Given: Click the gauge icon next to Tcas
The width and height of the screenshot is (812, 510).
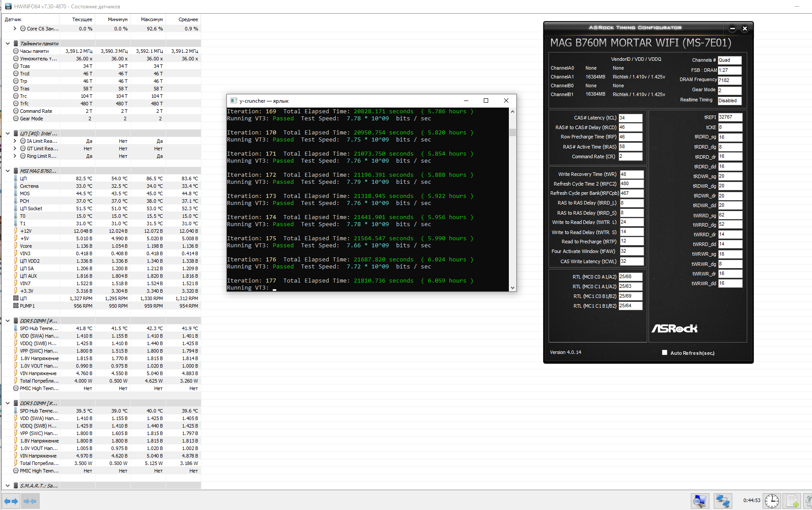Looking at the screenshot, I should tap(16, 66).
